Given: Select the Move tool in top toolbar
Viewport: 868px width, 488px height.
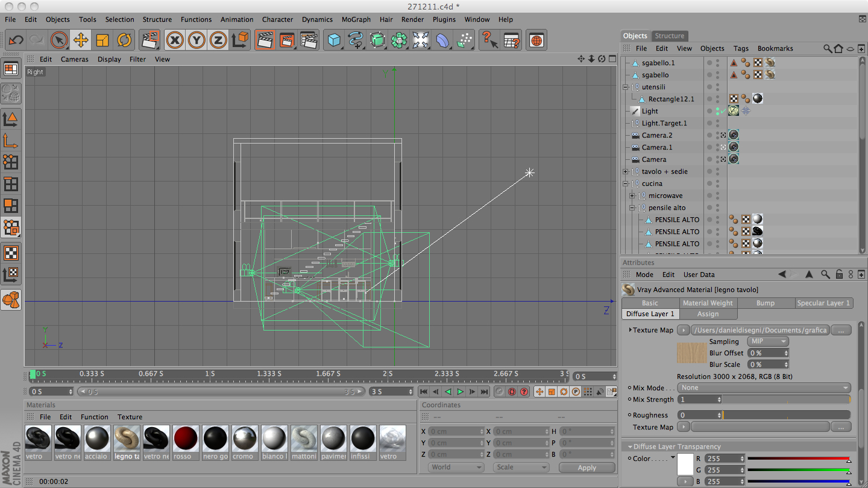Looking at the screenshot, I should tap(80, 40).
